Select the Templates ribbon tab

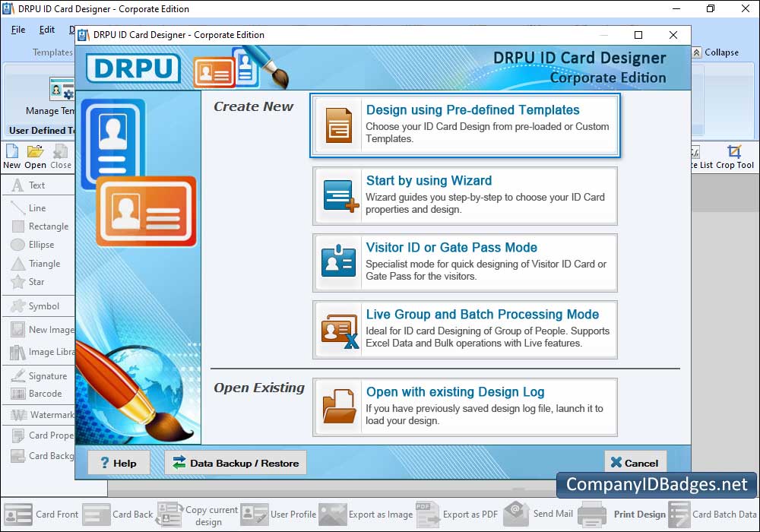[x=52, y=52]
